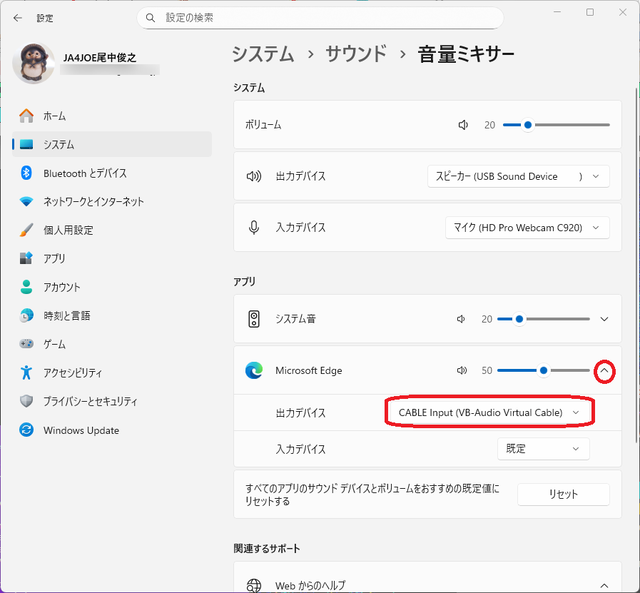Click サウンド in the breadcrumb

tap(356, 54)
